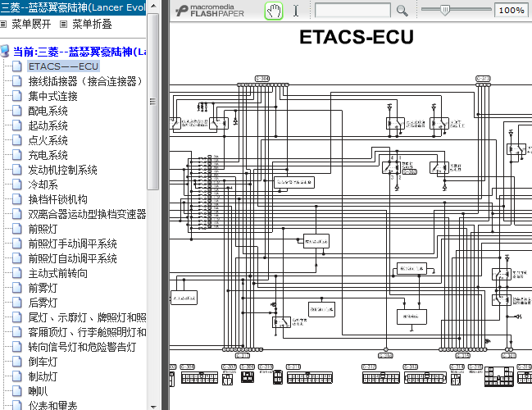Click the sidebar vertical scrollbar thumb
The width and height of the screenshot is (532, 410).
[153, 102]
